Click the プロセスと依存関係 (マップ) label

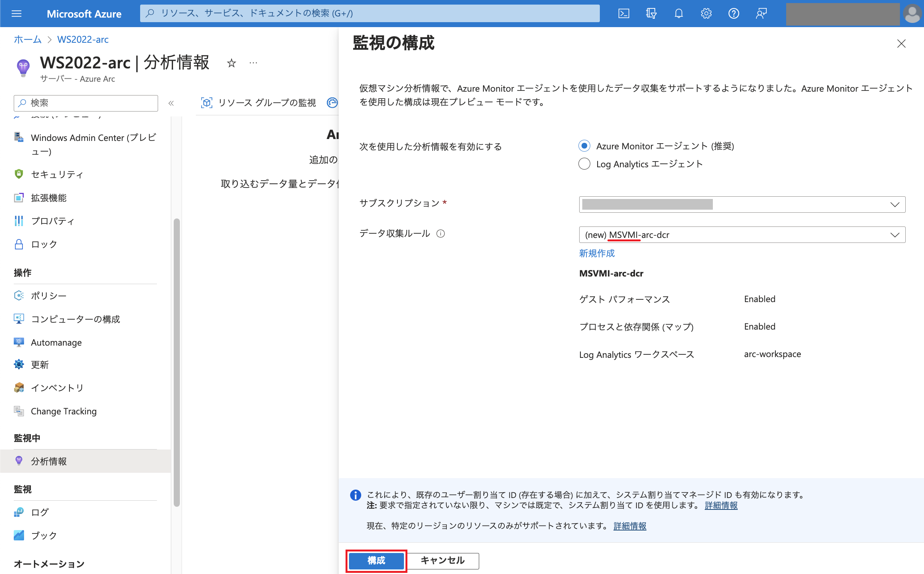click(x=636, y=327)
